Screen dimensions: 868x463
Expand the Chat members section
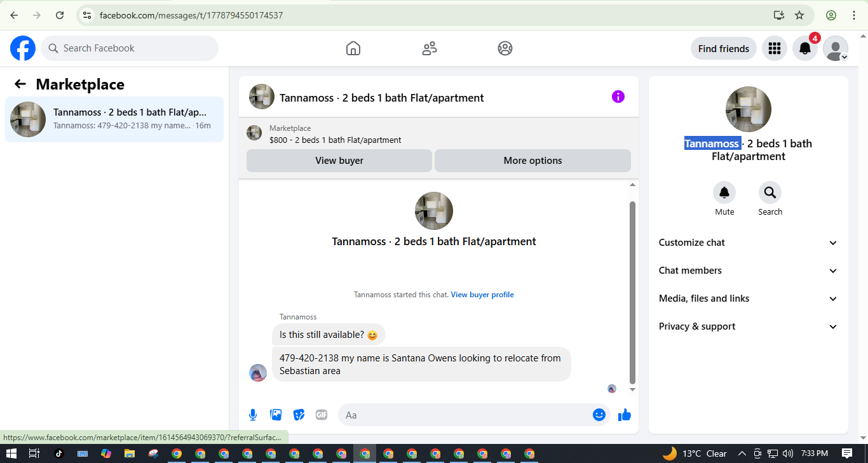point(749,271)
